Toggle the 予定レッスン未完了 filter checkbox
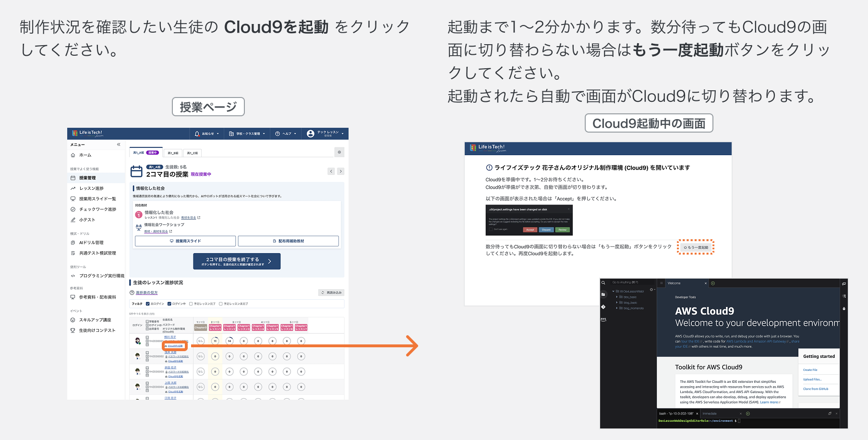Image resolution: width=868 pixels, height=440 pixels. tap(221, 304)
